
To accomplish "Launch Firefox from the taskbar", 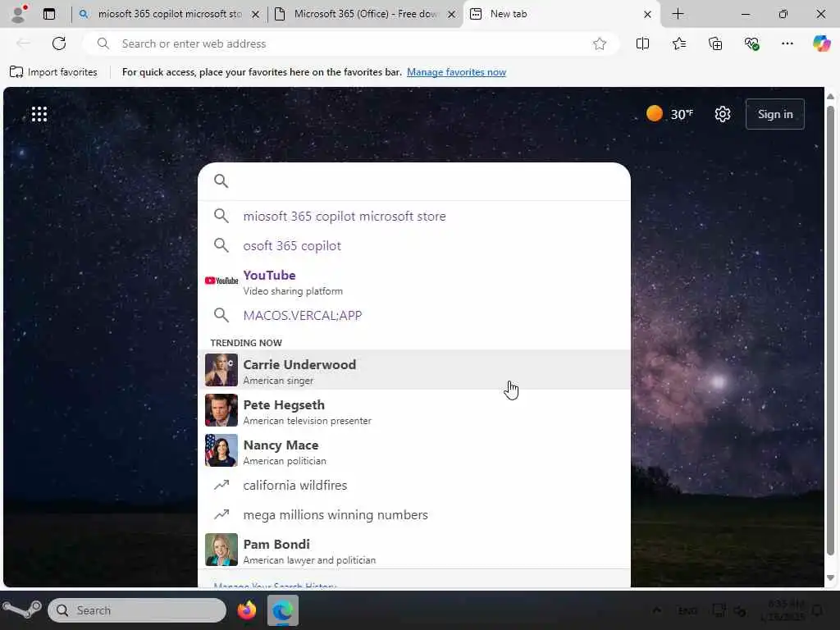I will click(x=246, y=610).
